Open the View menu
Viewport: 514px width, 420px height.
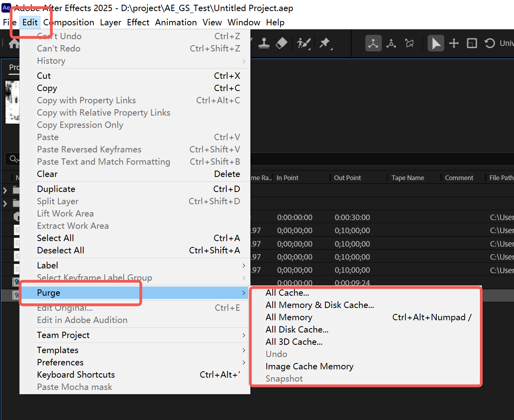point(212,22)
